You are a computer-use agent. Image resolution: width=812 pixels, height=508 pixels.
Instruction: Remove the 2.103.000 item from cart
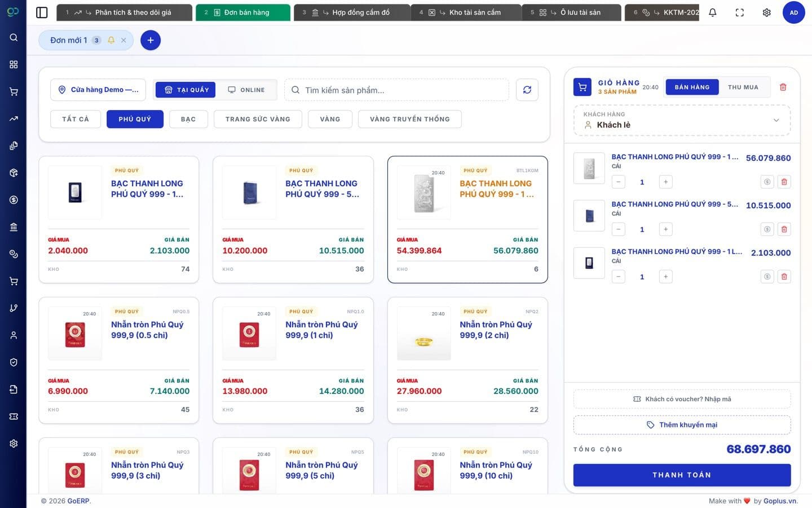(784, 277)
